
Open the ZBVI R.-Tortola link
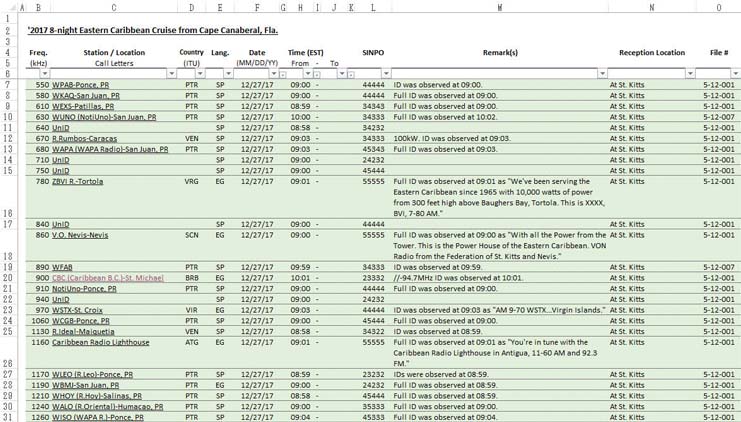point(77,181)
